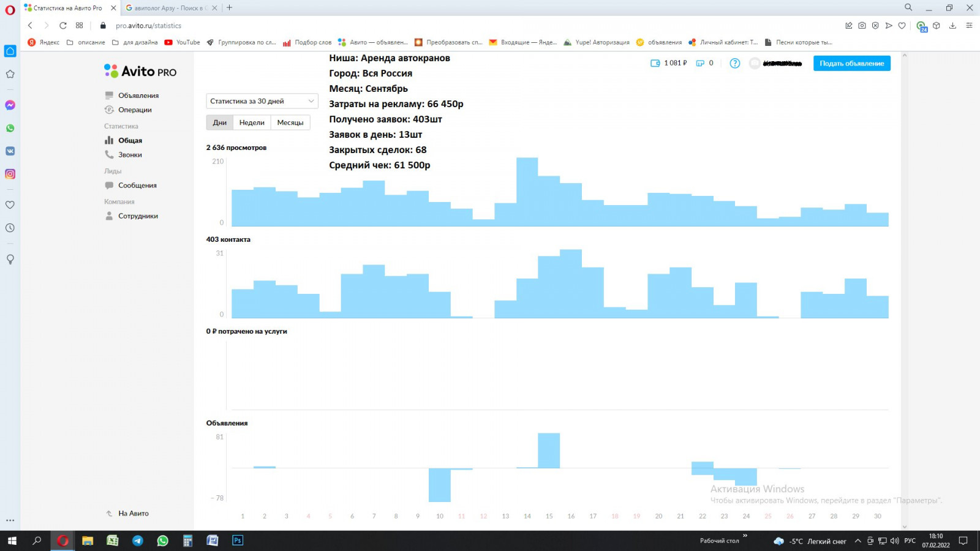Close the 'авитолог Арзу' tab
The image size is (980, 551).
tap(214, 8)
